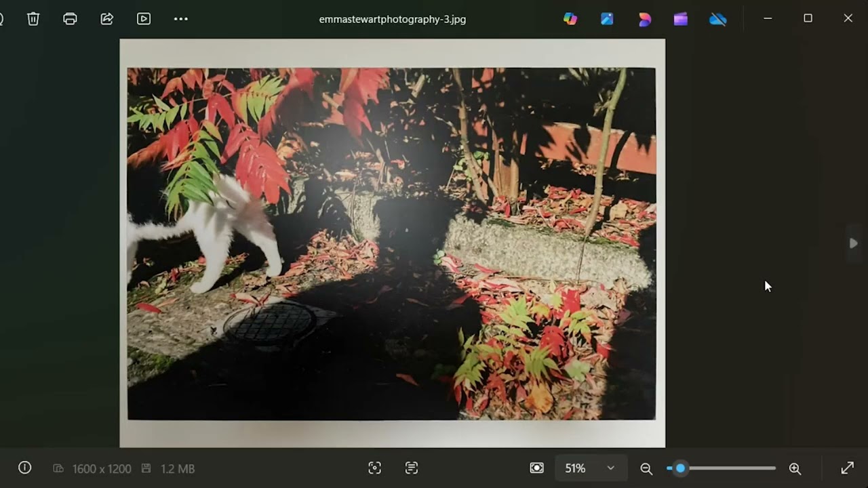The height and width of the screenshot is (488, 868).
Task: Toggle actual size view icon
Action: [537, 468]
